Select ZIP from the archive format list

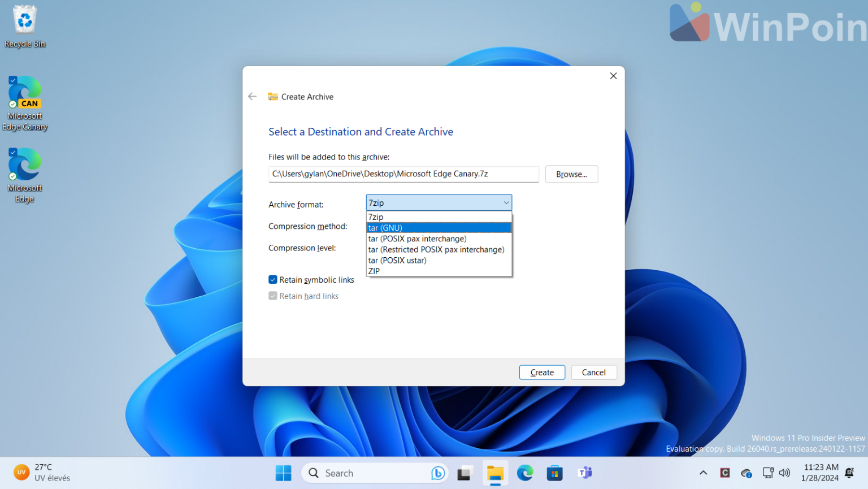[x=374, y=271]
